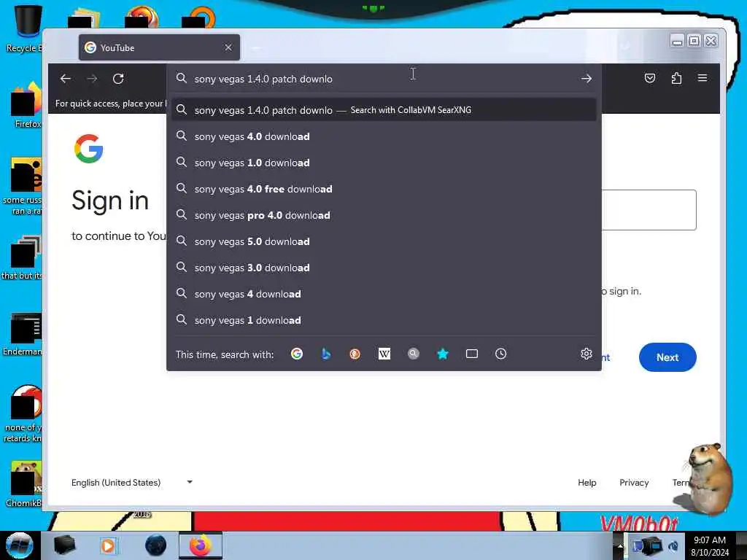Screen dimensions: 747x560
Task: Click the email input field on sign-in page
Action: coord(649,210)
